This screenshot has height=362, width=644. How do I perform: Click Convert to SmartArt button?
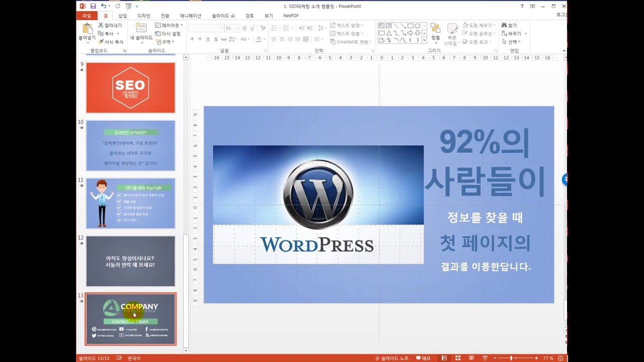click(x=350, y=42)
